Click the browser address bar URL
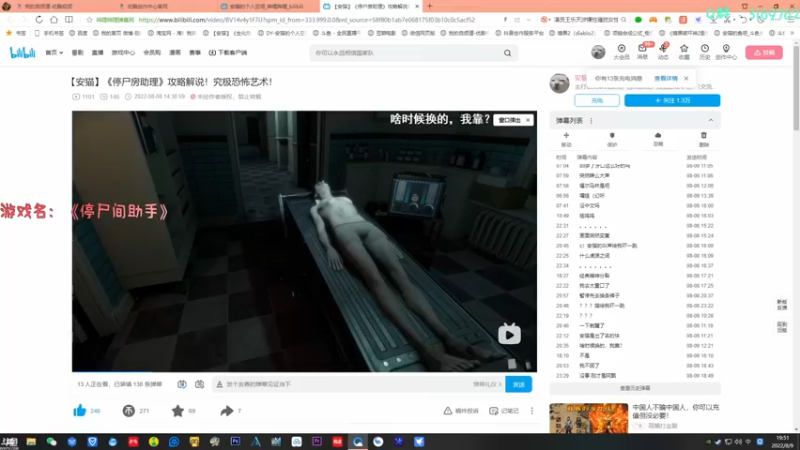The width and height of the screenshot is (800, 450). coord(307,20)
